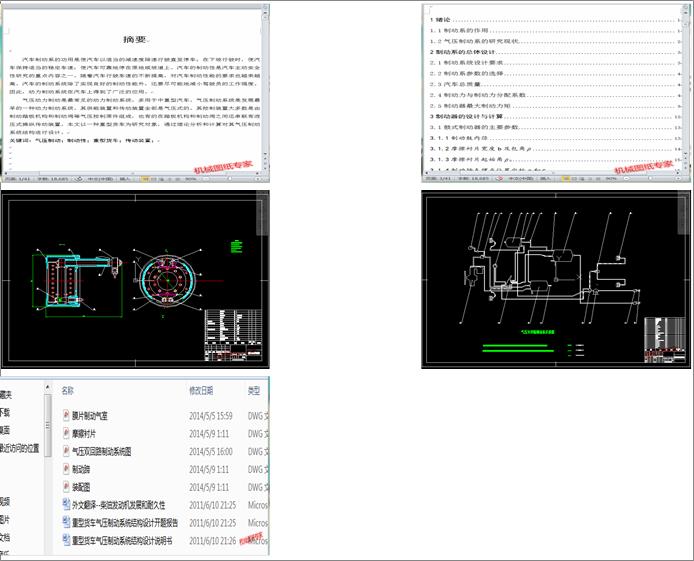Click zoom percentage in abstract window status bar

click(x=191, y=179)
